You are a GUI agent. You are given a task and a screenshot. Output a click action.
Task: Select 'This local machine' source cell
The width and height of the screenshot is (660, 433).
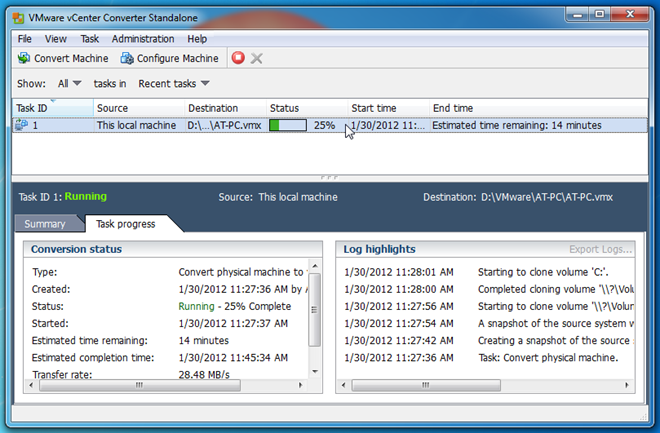(x=136, y=125)
